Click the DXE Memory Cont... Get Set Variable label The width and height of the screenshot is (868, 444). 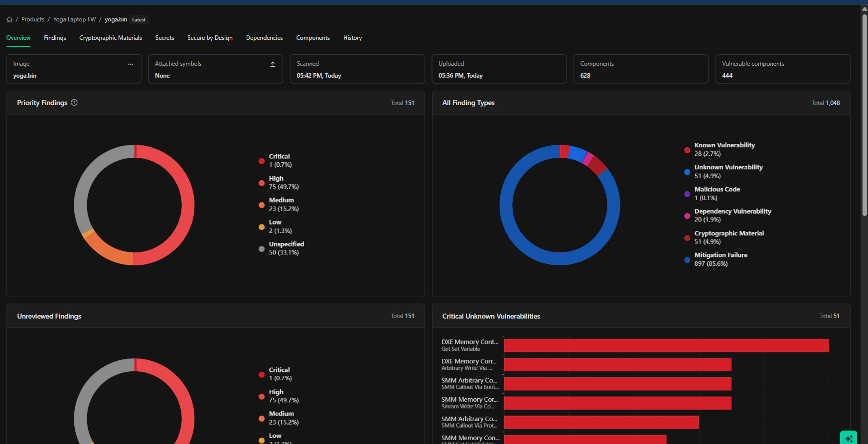pyautogui.click(x=470, y=345)
